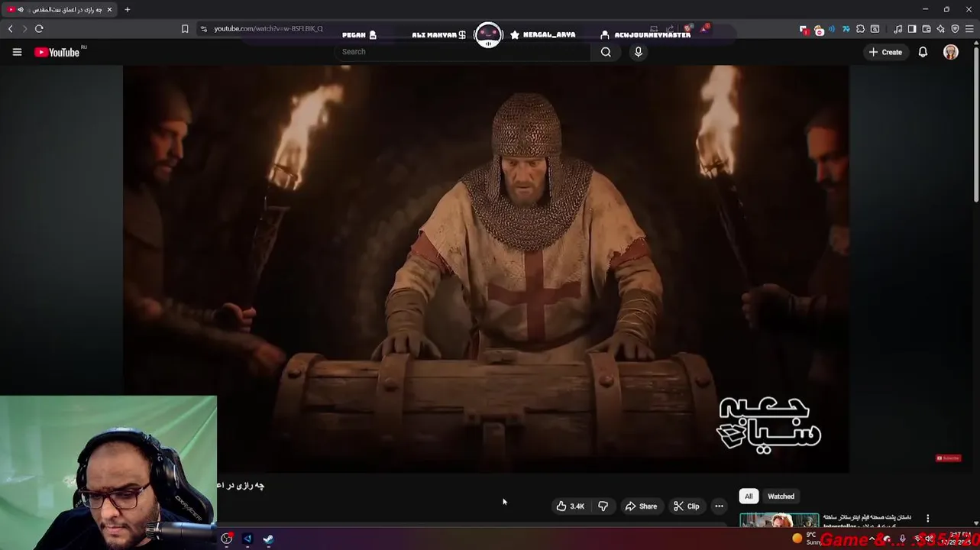
Task: Start voice search with the microphone icon
Action: point(639,52)
